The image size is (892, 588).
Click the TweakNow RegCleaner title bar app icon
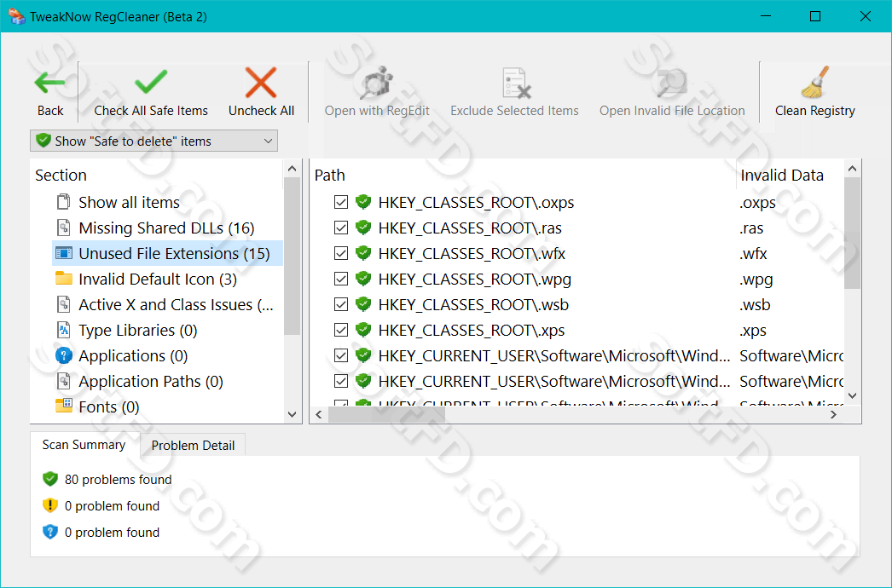click(x=17, y=16)
